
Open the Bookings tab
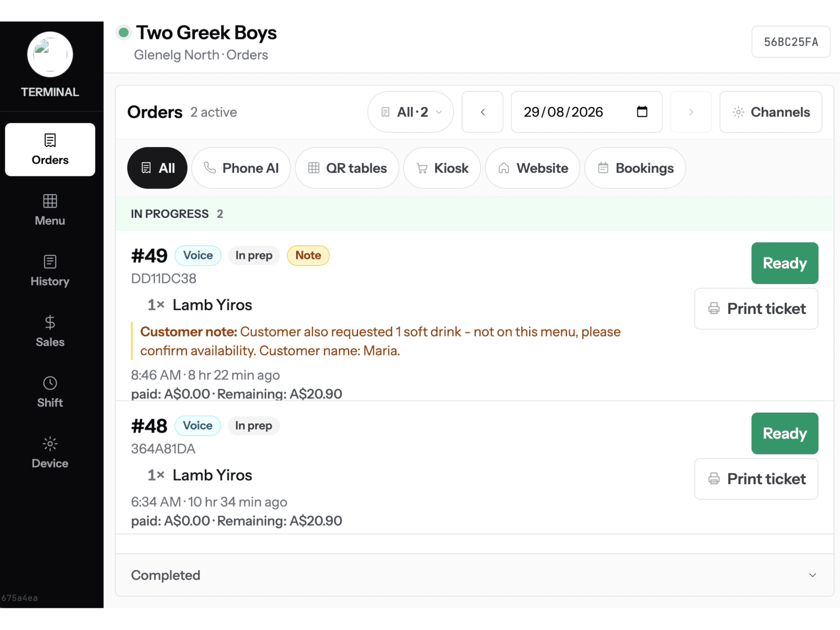[635, 168]
